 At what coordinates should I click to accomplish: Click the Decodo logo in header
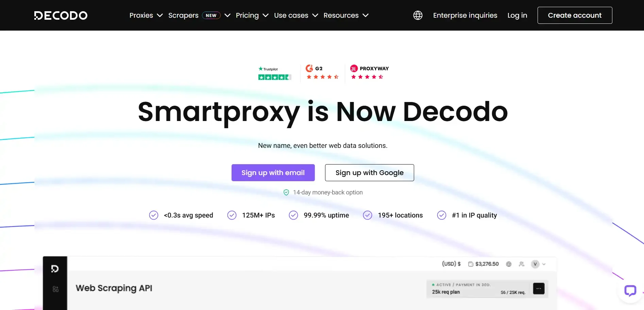pos(61,15)
